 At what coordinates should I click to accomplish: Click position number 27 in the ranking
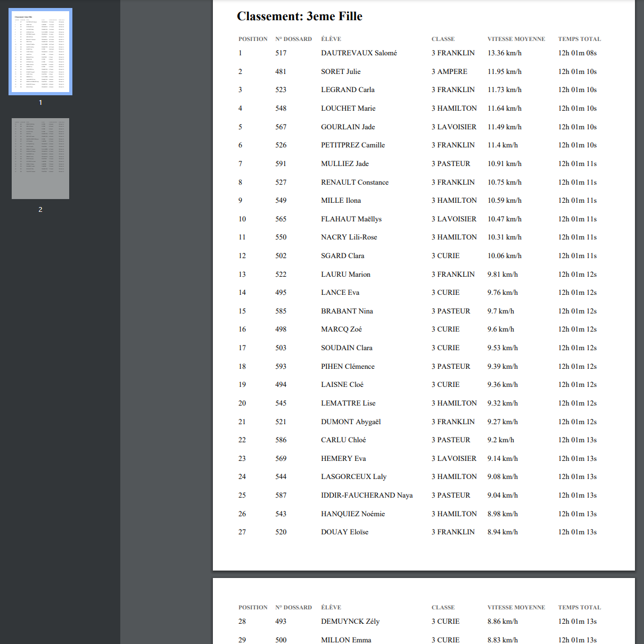(242, 532)
